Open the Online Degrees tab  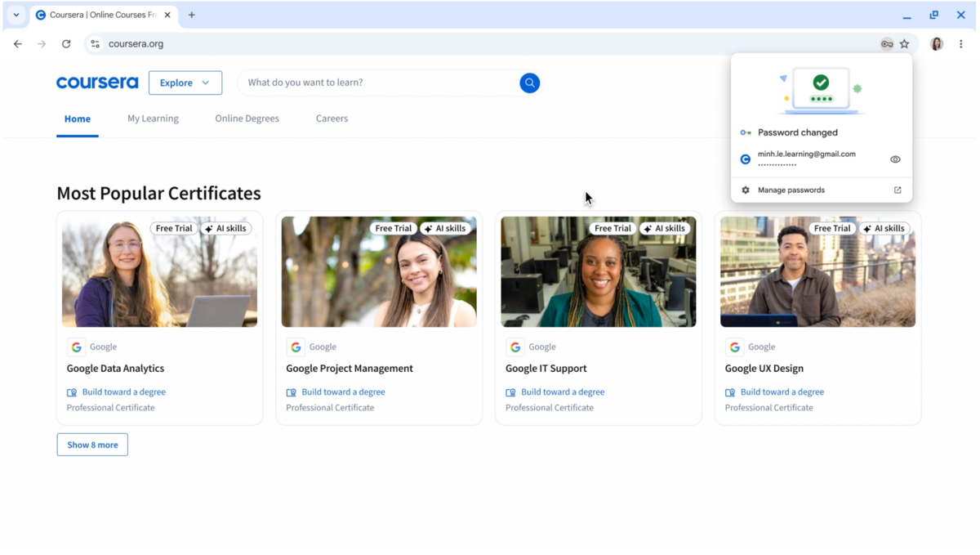tap(247, 119)
